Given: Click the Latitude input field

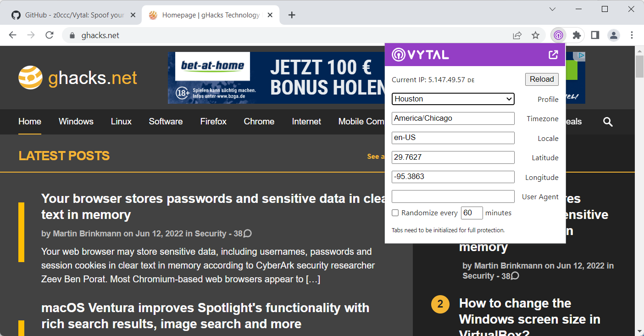Looking at the screenshot, I should point(453,157).
